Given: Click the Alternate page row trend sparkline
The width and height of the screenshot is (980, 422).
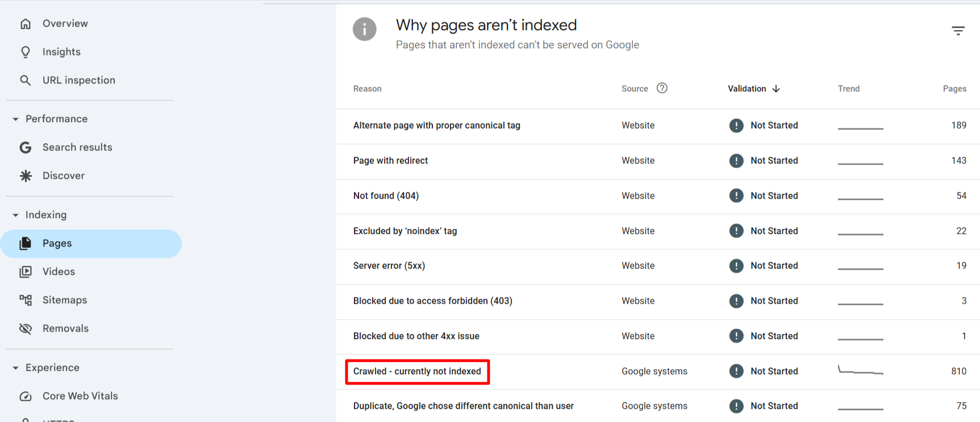Looking at the screenshot, I should pyautogui.click(x=861, y=128).
